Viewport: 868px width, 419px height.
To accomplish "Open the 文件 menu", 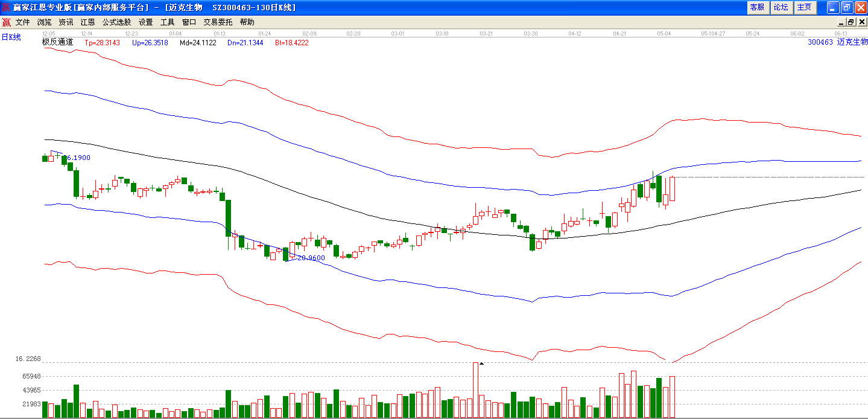I will (23, 22).
